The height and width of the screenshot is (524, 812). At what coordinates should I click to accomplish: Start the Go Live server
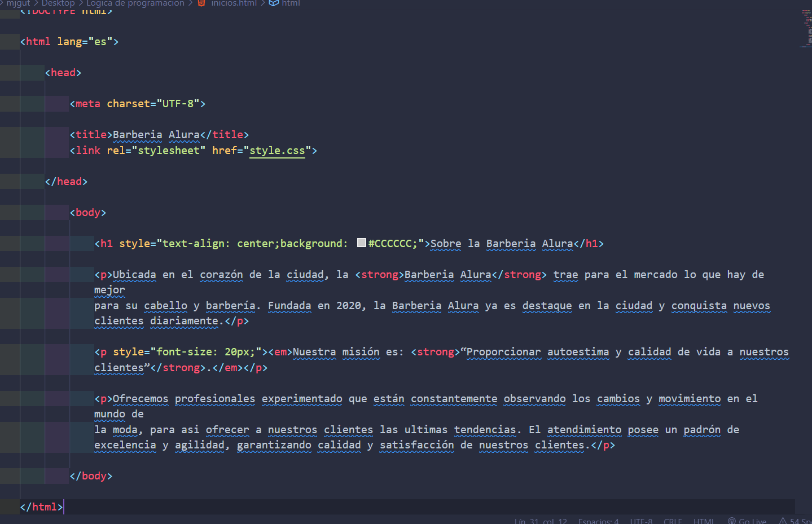coord(747,521)
